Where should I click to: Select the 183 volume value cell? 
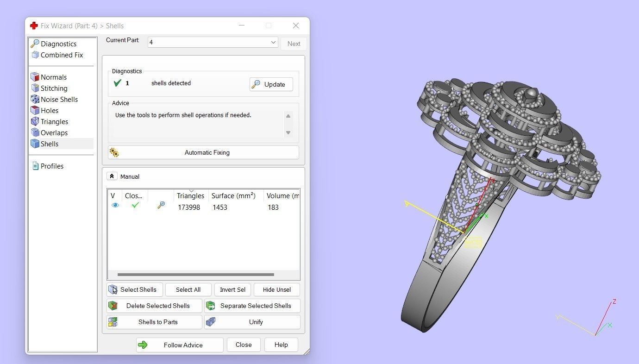pyautogui.click(x=273, y=207)
